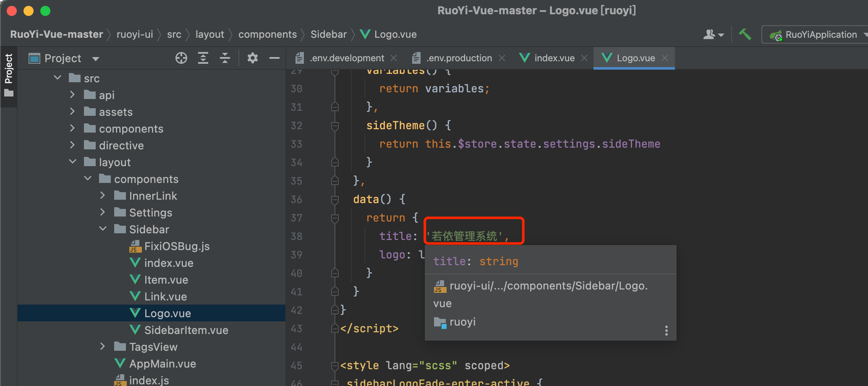Click the Vue icon beside Logo.vue breadcrumb

365,34
